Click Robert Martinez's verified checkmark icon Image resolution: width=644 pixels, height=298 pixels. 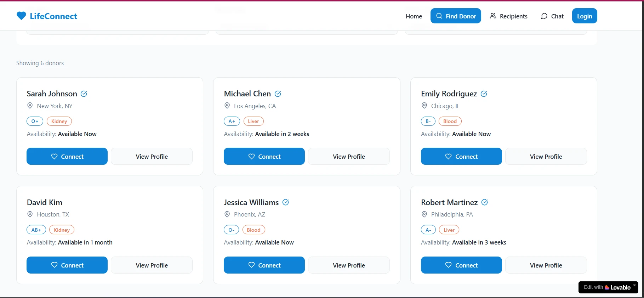click(x=485, y=202)
